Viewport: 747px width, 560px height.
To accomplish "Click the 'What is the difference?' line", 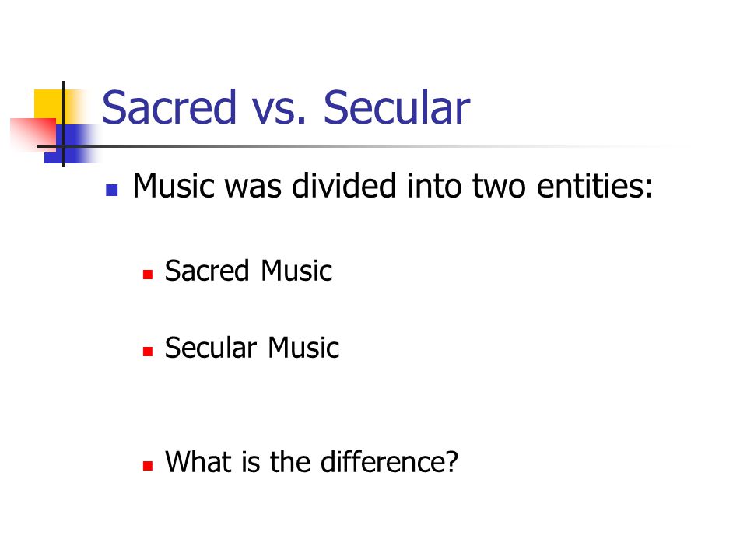I will (x=311, y=461).
